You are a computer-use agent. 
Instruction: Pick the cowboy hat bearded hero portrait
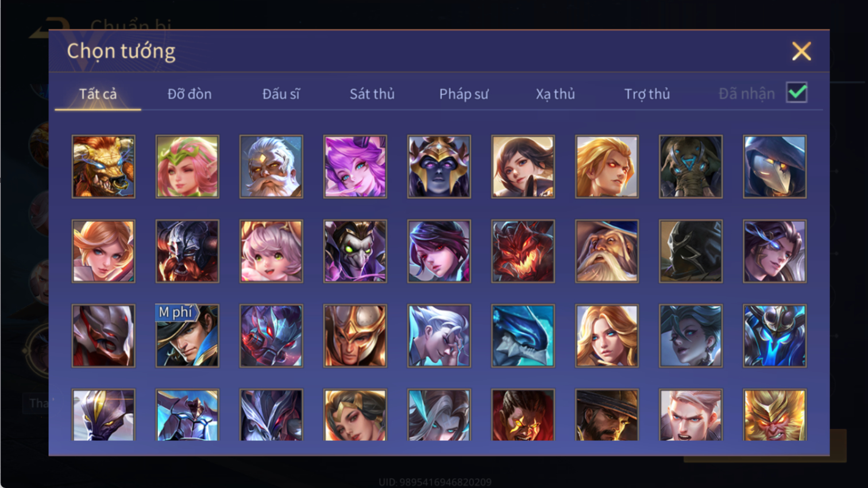(607, 415)
